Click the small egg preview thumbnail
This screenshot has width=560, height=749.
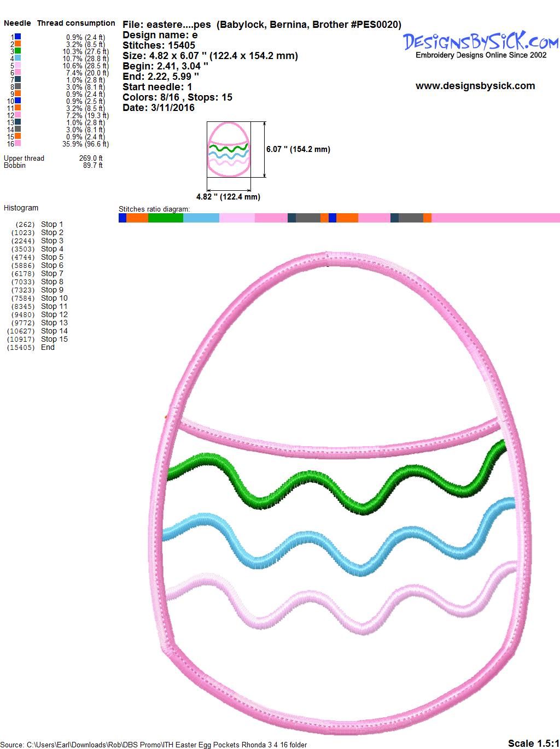(228, 149)
